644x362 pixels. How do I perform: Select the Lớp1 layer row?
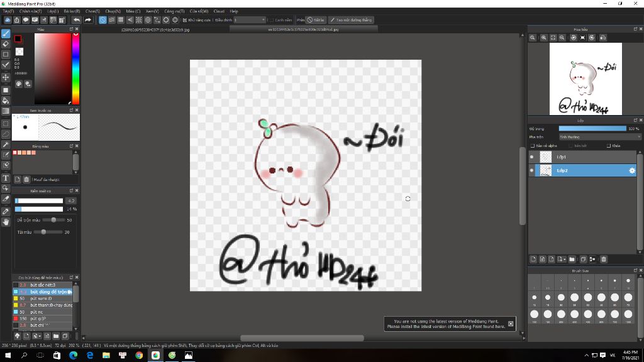coord(582,156)
